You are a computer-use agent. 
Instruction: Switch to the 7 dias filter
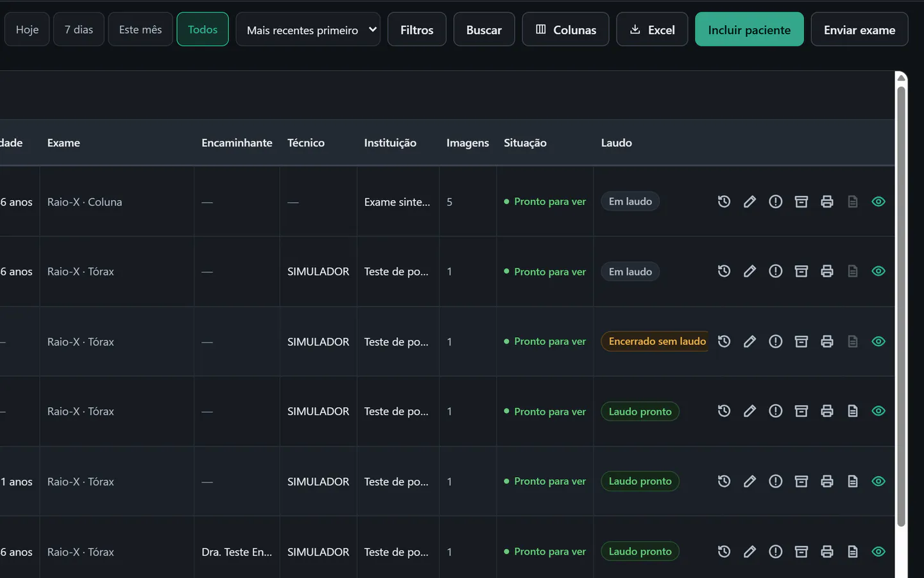[79, 30]
